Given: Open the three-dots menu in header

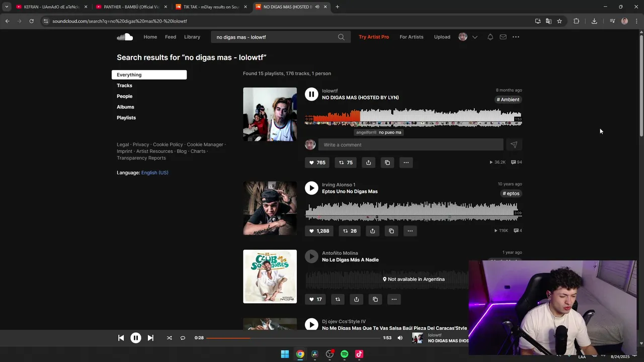Looking at the screenshot, I should coord(516,37).
